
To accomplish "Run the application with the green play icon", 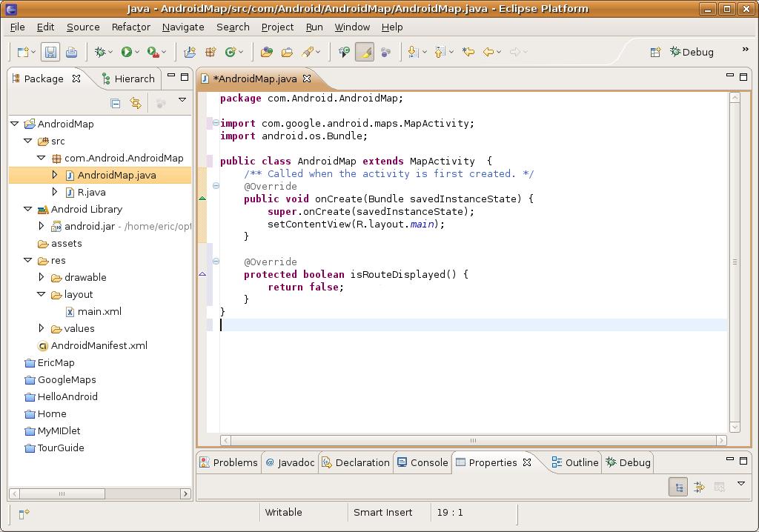I will (125, 52).
